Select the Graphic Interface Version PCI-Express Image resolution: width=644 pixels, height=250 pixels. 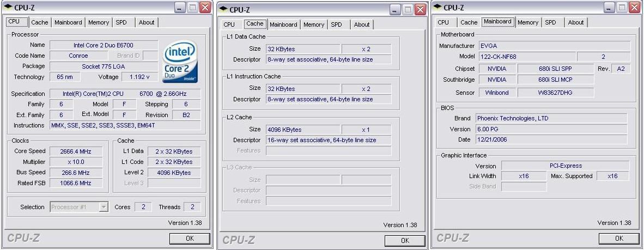click(565, 166)
